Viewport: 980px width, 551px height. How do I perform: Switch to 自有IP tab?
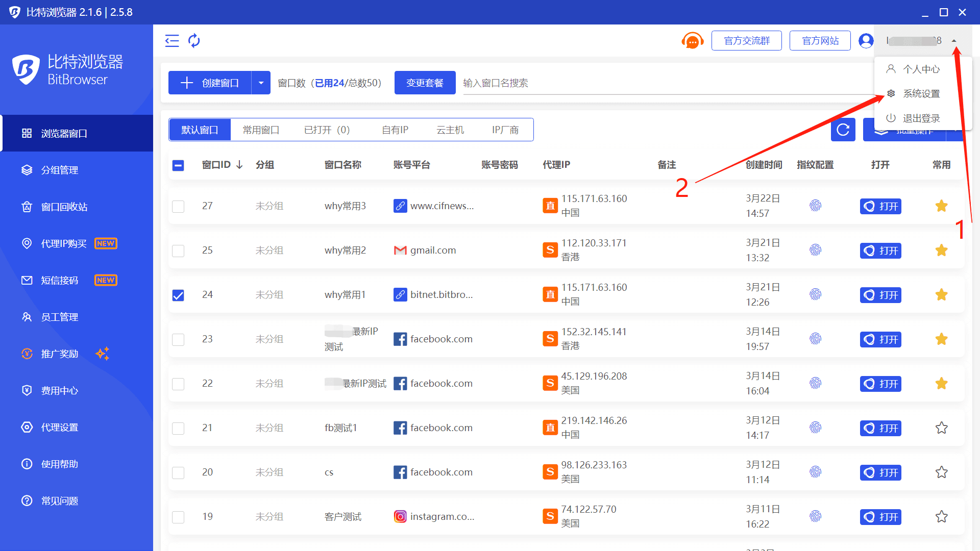click(395, 130)
